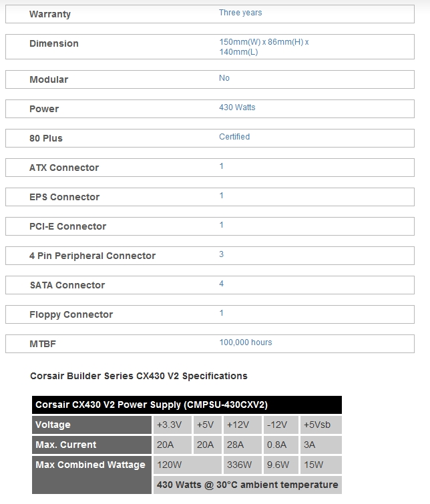The width and height of the screenshot is (430, 504).
Task: Click the 'Floppy Connector' label
Action: pyautogui.click(x=71, y=314)
